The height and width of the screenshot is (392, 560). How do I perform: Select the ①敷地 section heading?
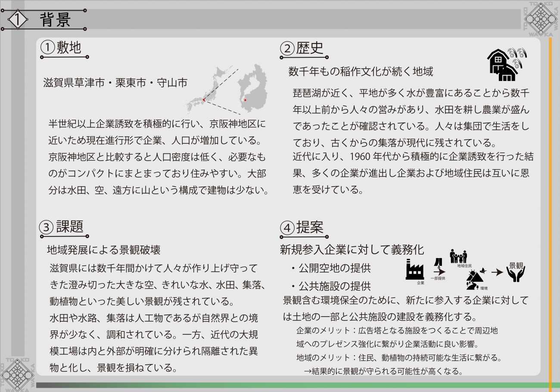(x=61, y=47)
